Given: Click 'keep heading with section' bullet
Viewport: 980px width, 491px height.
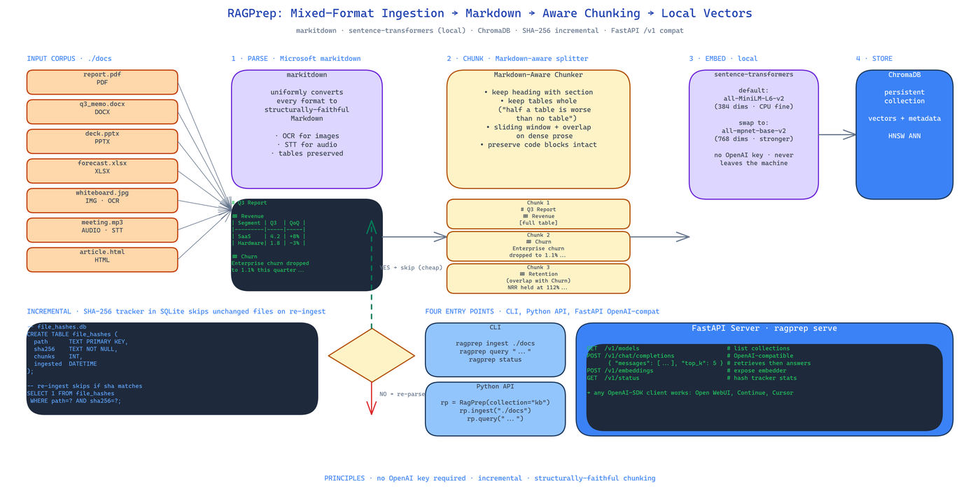Looking at the screenshot, I should click(538, 92).
